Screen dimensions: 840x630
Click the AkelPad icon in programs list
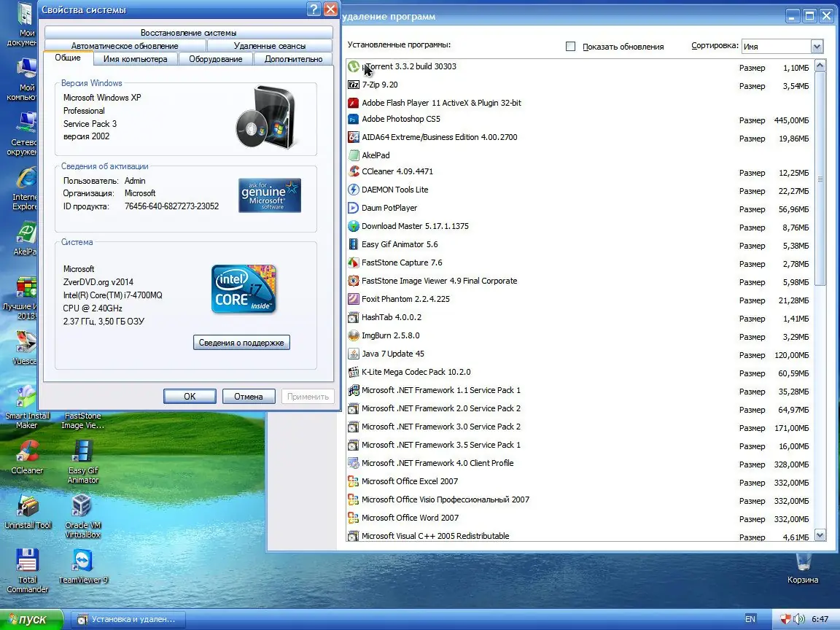tap(353, 155)
